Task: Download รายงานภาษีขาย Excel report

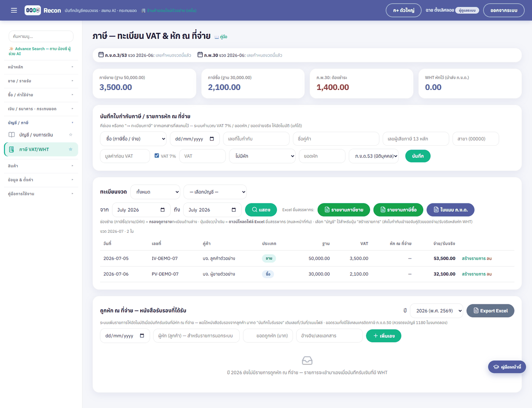Action: pyautogui.click(x=344, y=210)
